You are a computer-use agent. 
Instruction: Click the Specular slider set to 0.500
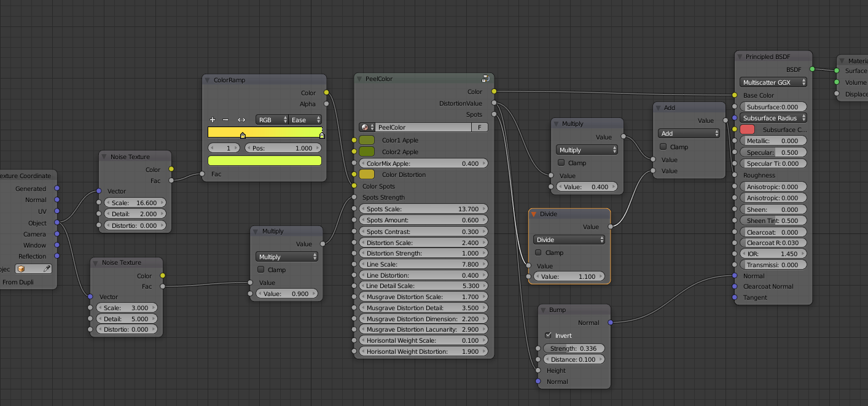coord(773,152)
